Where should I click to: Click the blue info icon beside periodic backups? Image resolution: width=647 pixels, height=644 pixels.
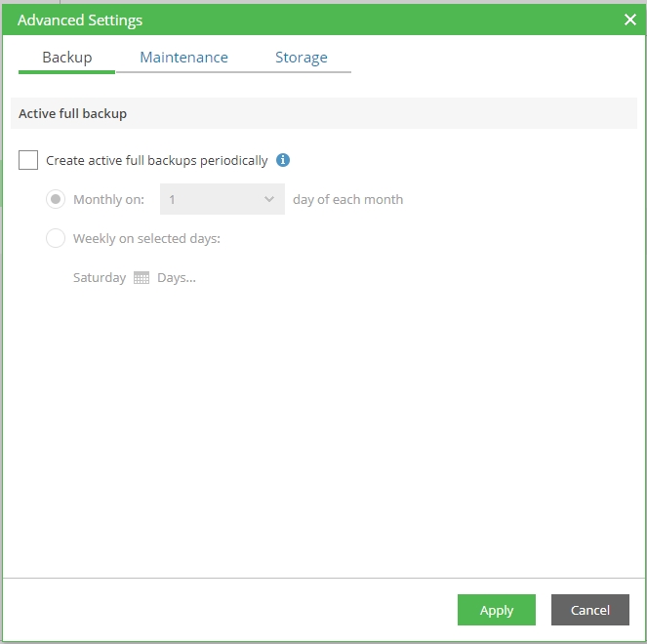(283, 160)
